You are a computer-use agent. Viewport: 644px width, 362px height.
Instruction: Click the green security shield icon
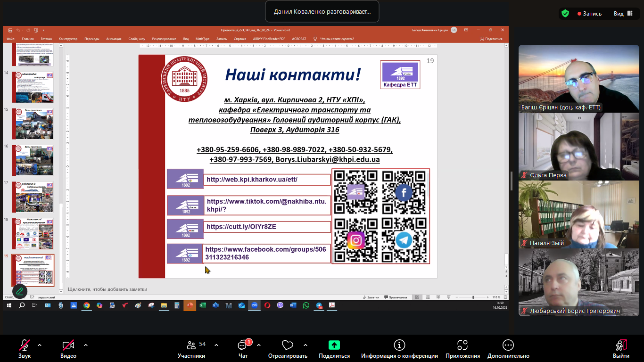[x=565, y=14]
